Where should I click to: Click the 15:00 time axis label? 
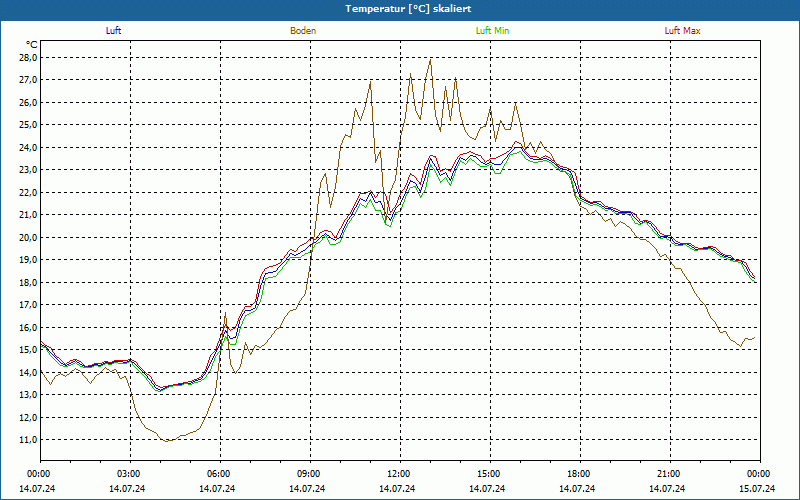coord(488,474)
